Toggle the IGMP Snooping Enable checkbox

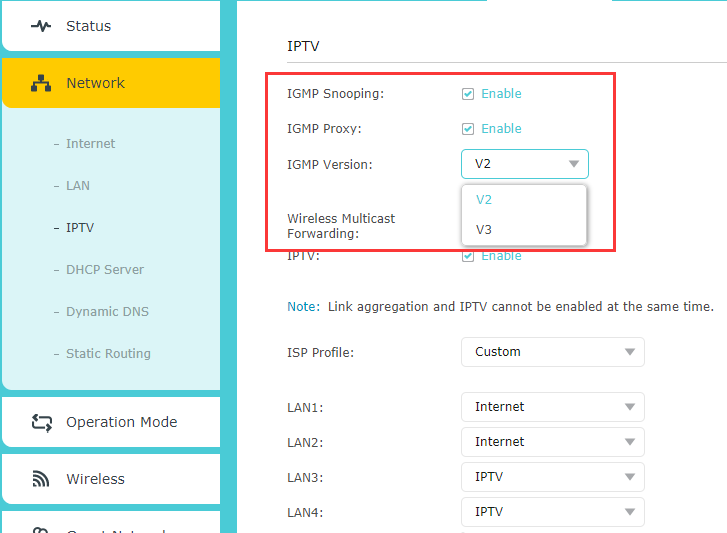pyautogui.click(x=467, y=94)
